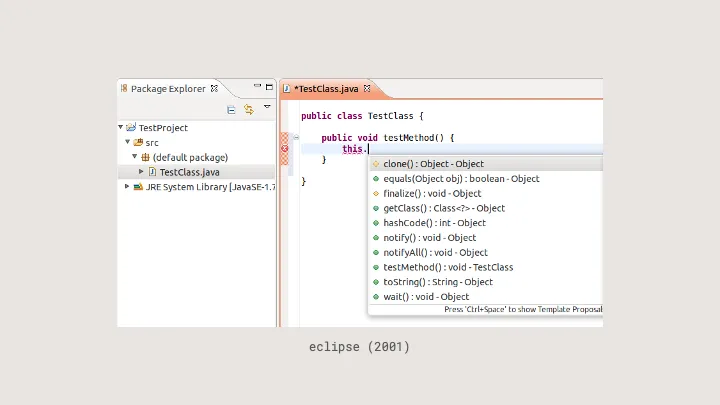The image size is (720, 405).
Task: Choose clone() from the completion list
Action: (x=486, y=164)
